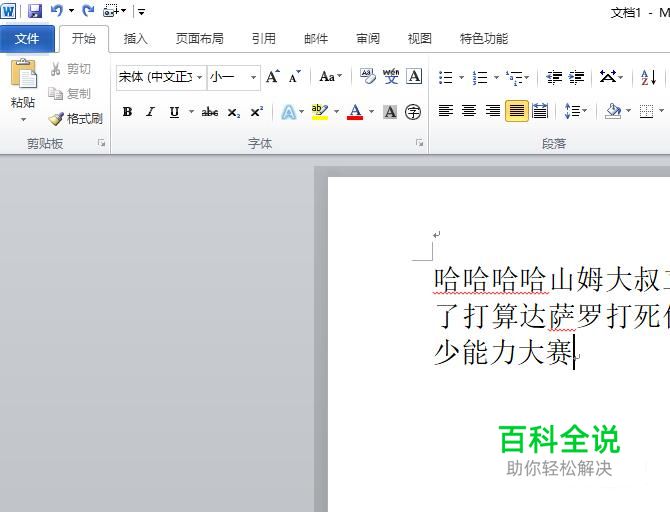Click the 剪切 cut button
Viewport: 670px width, 512px height.
pos(71,69)
